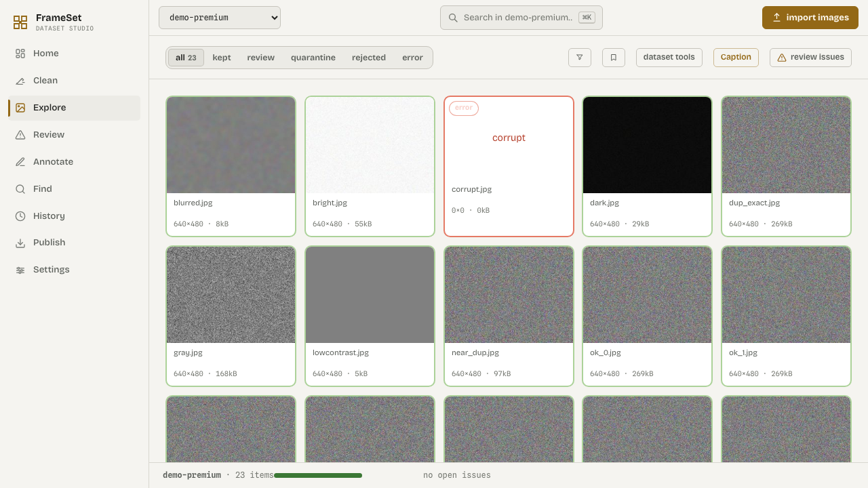The image size is (868, 488).
Task: Click the Find magnifier icon in sidebar
Action: click(x=20, y=189)
